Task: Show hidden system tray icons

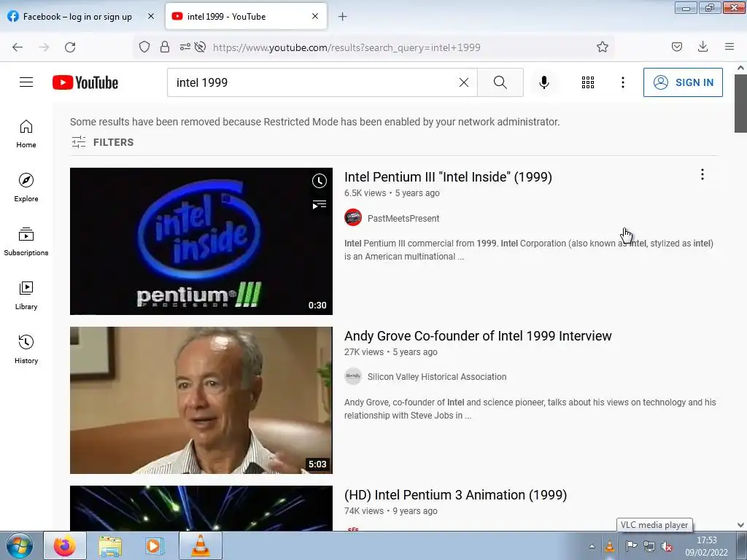Action: tap(592, 546)
